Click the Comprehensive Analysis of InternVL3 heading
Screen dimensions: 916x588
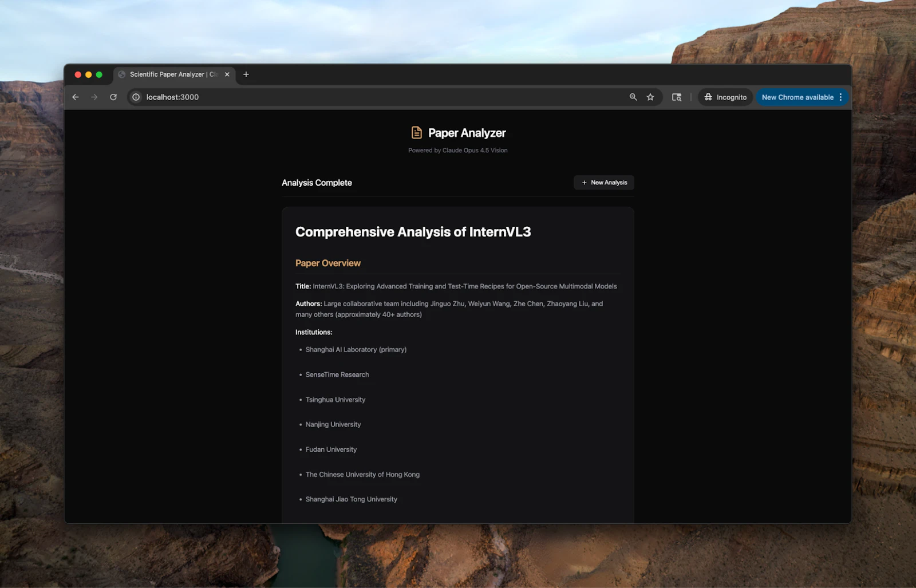(413, 232)
